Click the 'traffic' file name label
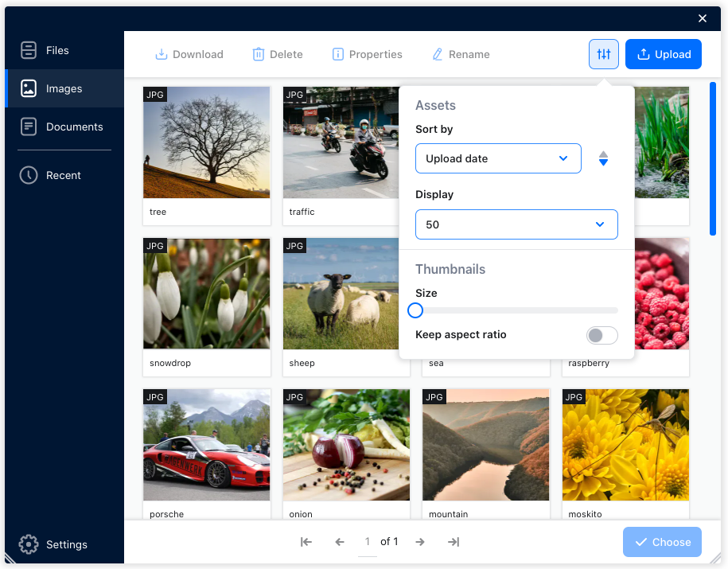 pos(302,212)
